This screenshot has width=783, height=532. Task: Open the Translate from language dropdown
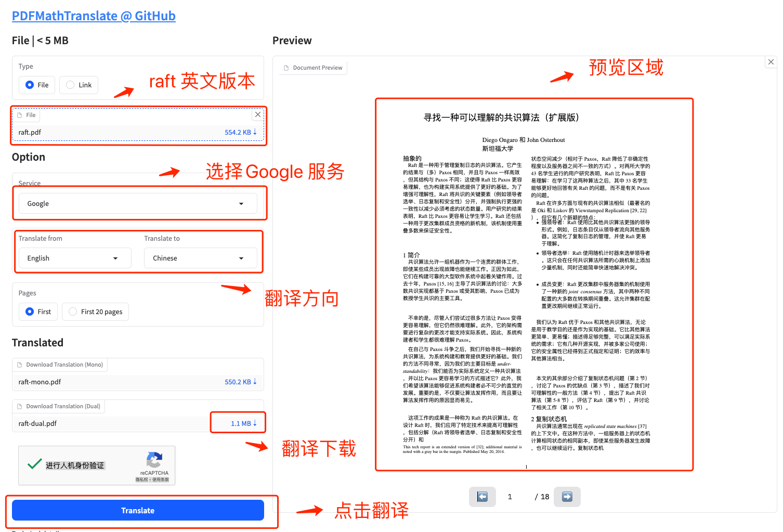pyautogui.click(x=74, y=258)
